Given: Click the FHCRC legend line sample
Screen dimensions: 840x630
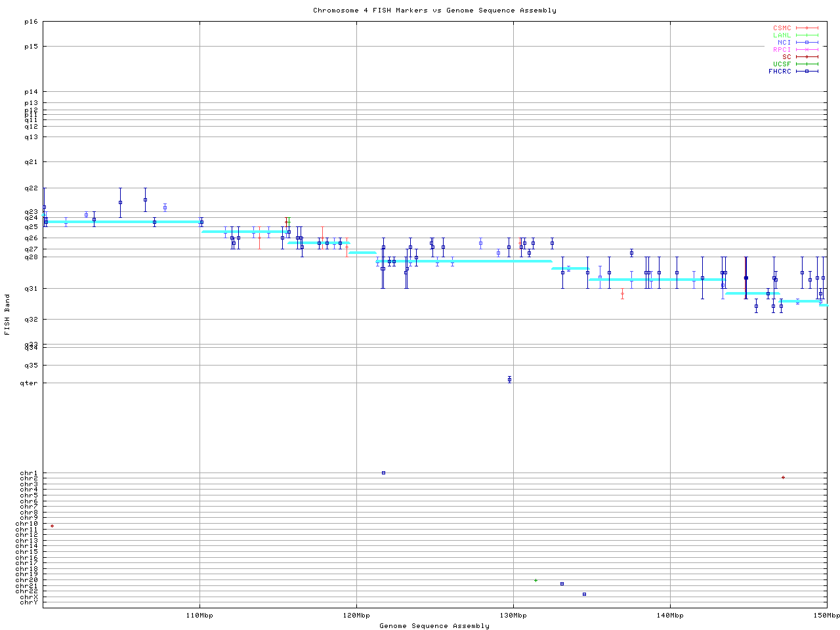Looking at the screenshot, I should tap(807, 71).
